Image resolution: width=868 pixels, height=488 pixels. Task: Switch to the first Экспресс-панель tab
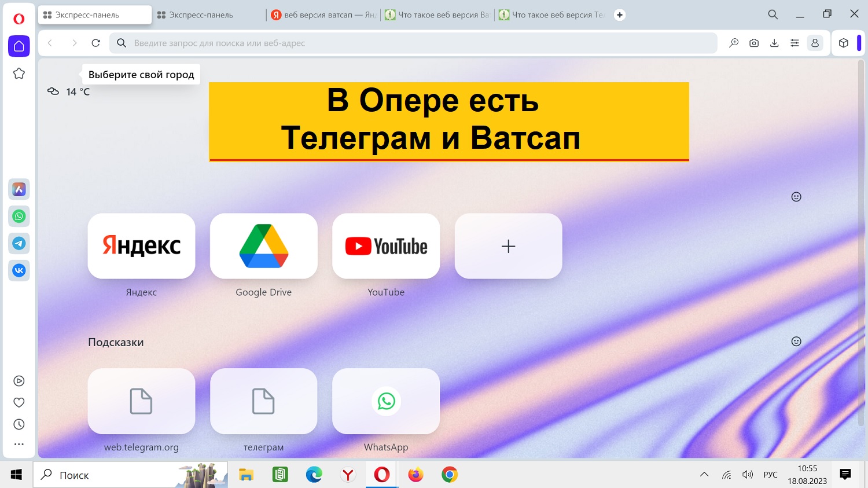point(95,15)
